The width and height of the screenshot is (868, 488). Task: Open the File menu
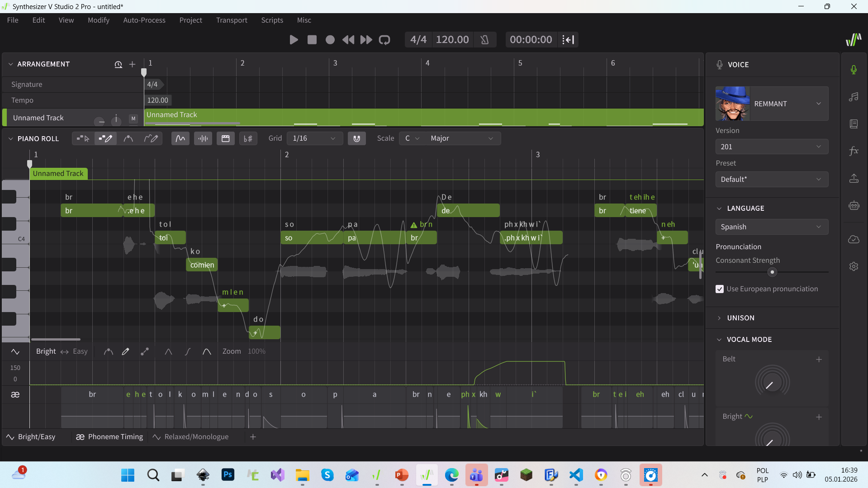[x=13, y=20]
